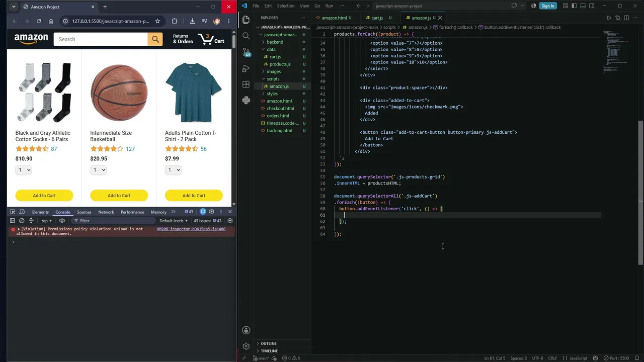Viewport: 644px width, 362px height.
Task: Open the Returns & Orders link
Action: coord(183,39)
